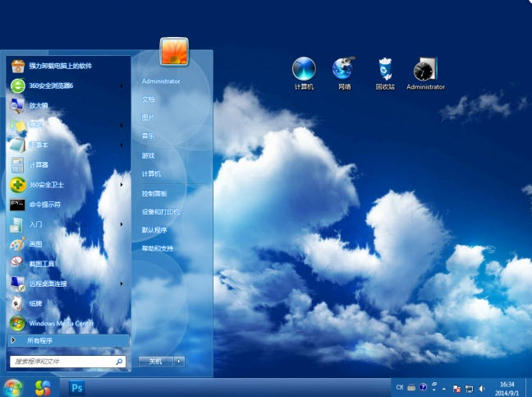Open Recycle Bin (回收站) desktop icon
Image resolution: width=532 pixels, height=397 pixels.
(385, 69)
